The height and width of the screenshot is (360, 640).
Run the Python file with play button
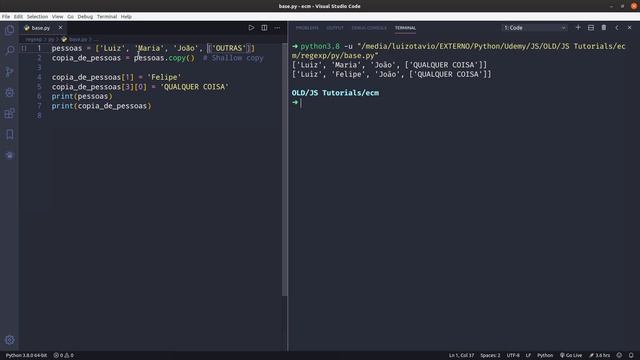tap(251, 28)
